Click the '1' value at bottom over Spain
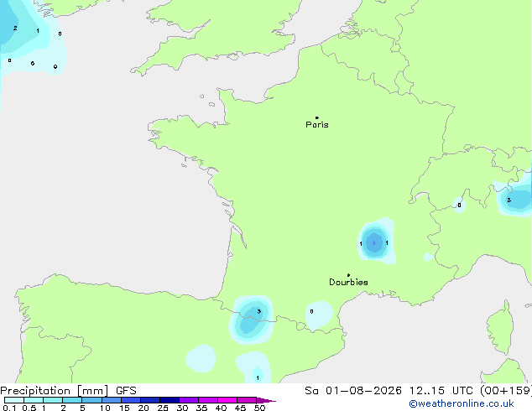The image size is (532, 411). point(258,378)
